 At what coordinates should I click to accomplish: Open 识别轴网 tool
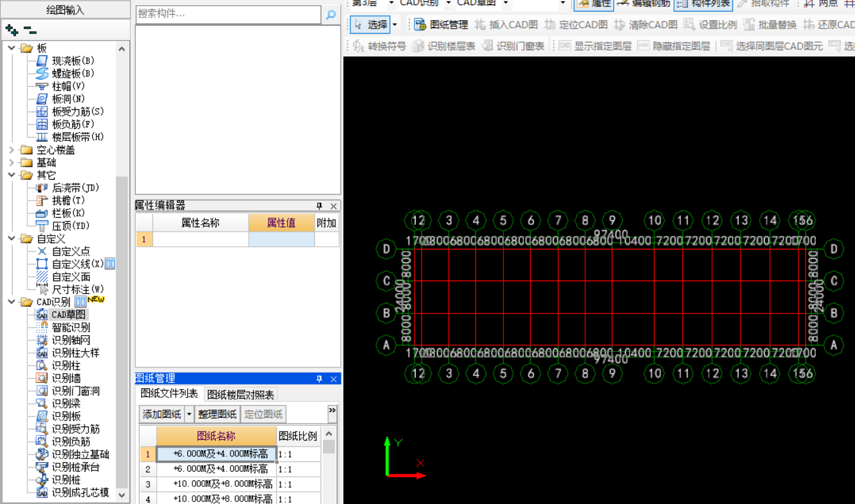click(71, 340)
